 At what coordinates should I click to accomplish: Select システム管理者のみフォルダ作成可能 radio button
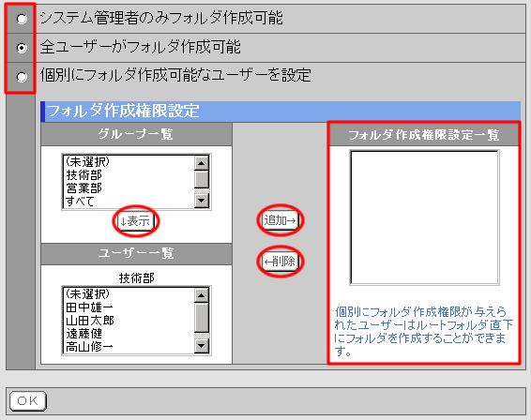[x=22, y=19]
